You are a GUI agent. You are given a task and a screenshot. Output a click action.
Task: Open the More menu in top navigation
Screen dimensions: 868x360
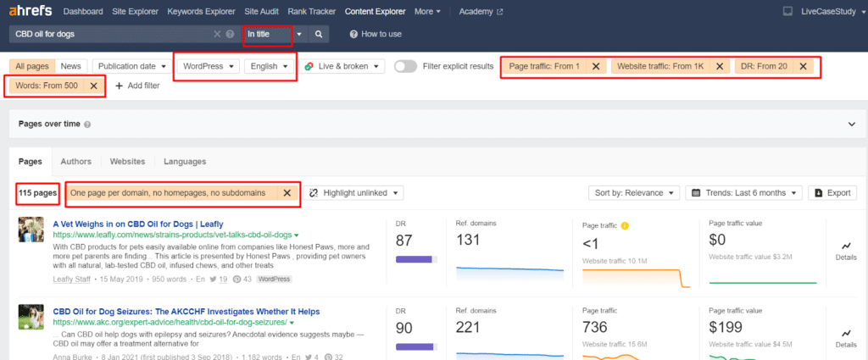click(427, 11)
